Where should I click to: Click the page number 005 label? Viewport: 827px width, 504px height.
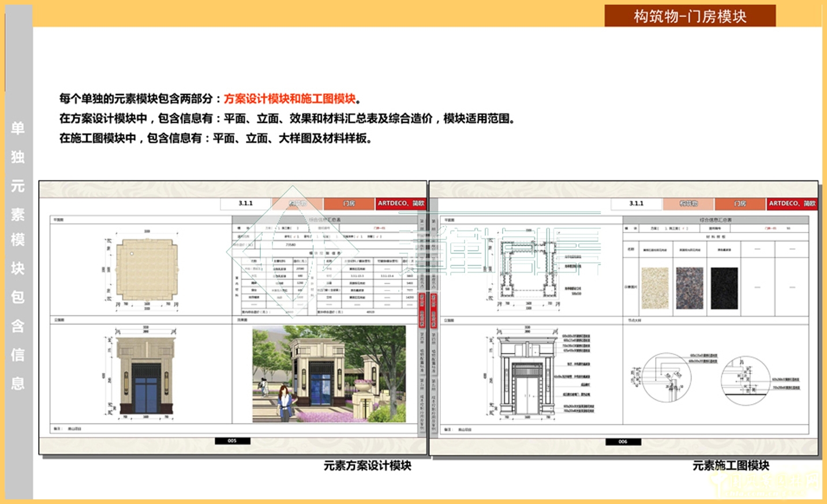coord(232,441)
